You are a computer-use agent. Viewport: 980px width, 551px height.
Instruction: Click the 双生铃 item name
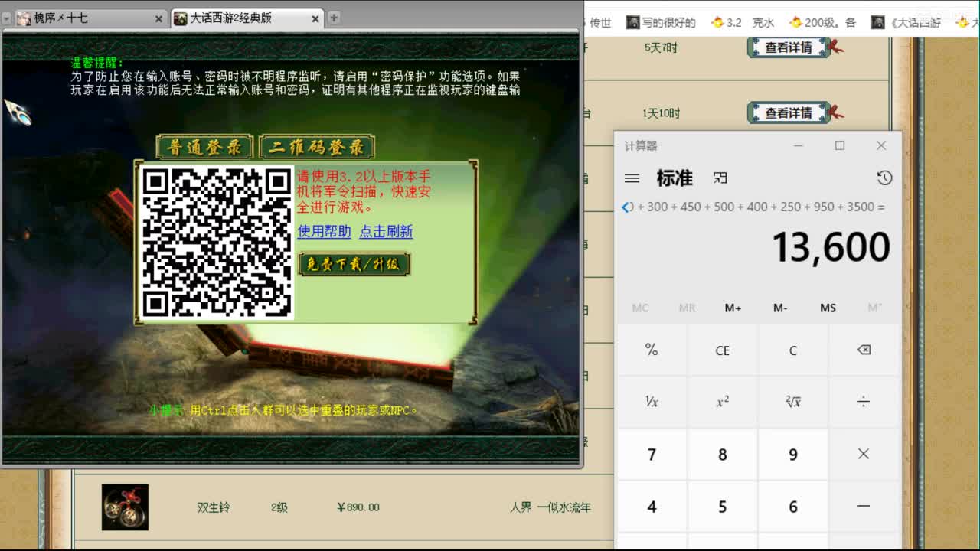point(214,507)
